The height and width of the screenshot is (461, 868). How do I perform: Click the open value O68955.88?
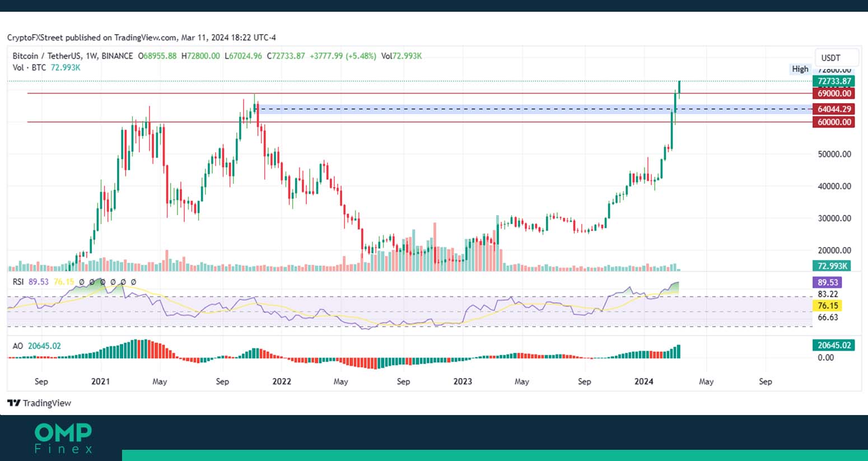point(157,56)
